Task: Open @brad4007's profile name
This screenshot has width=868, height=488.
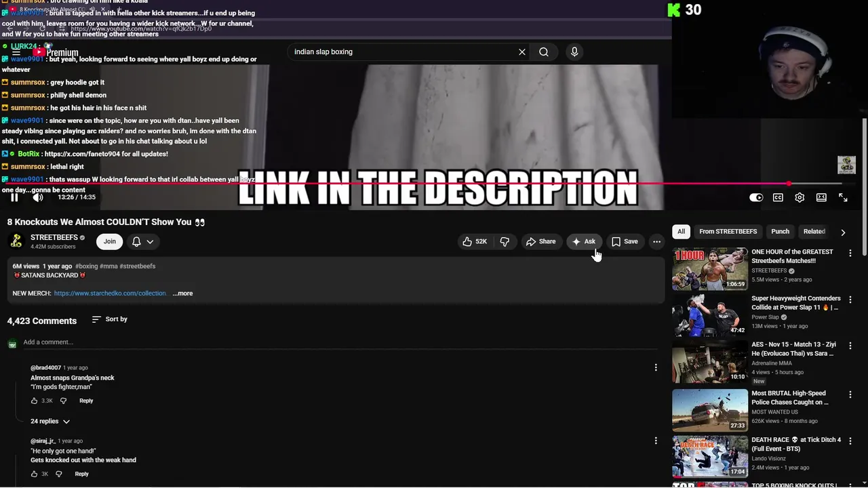Action: 45,367
